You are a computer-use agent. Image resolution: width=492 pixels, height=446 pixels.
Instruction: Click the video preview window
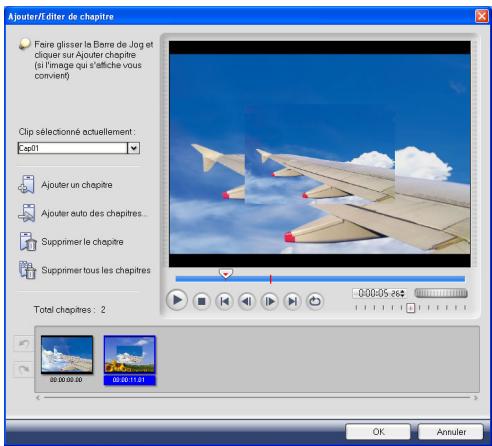pyautogui.click(x=320, y=154)
